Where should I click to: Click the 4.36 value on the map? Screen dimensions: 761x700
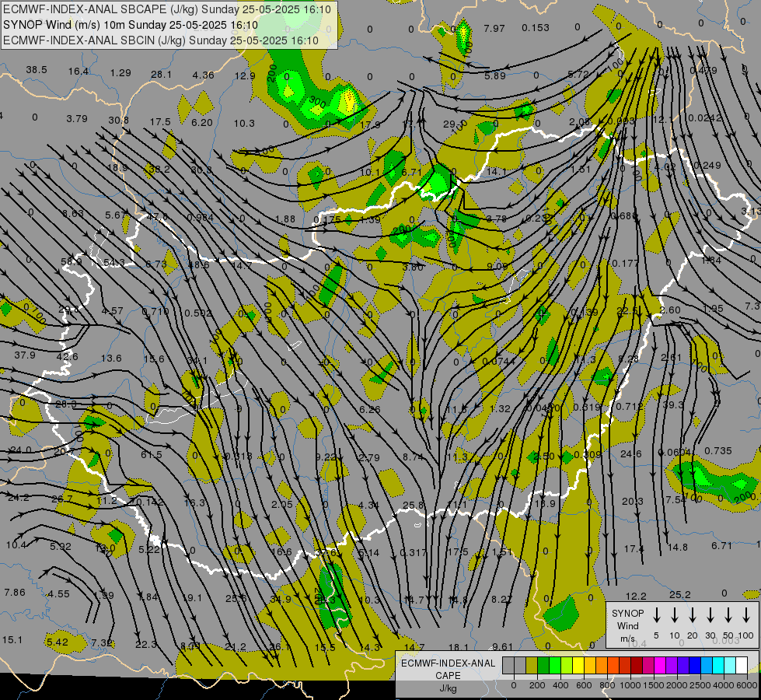pos(203,75)
